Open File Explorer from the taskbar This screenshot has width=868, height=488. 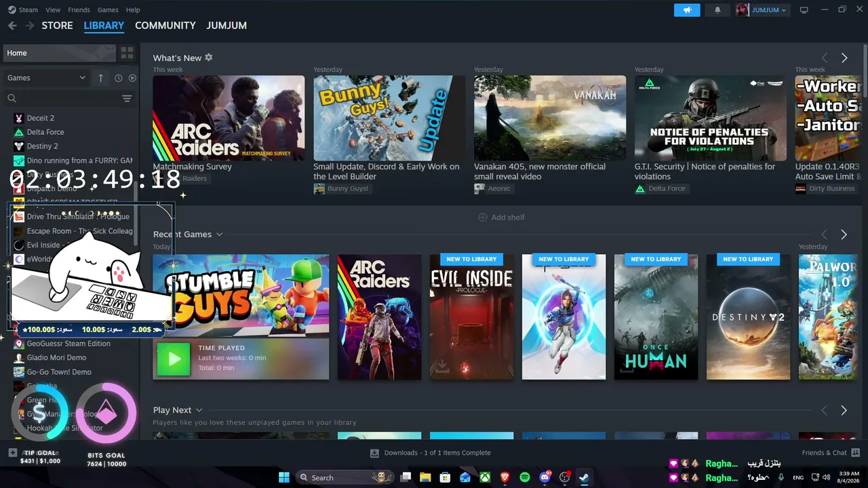(x=425, y=477)
